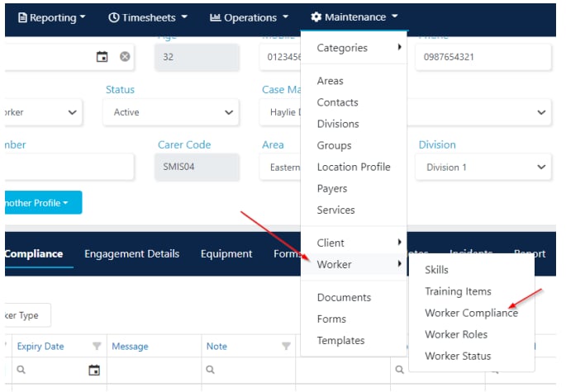Screen dimensions: 566x392
Task: Click the calendar icon under Expiry Date
Action: tap(94, 370)
